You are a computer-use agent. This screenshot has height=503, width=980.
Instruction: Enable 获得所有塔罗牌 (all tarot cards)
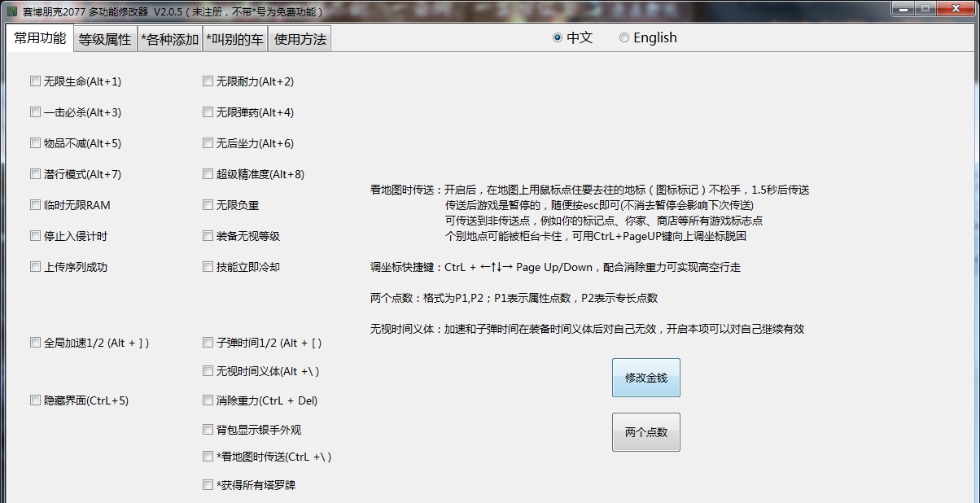pos(208,484)
